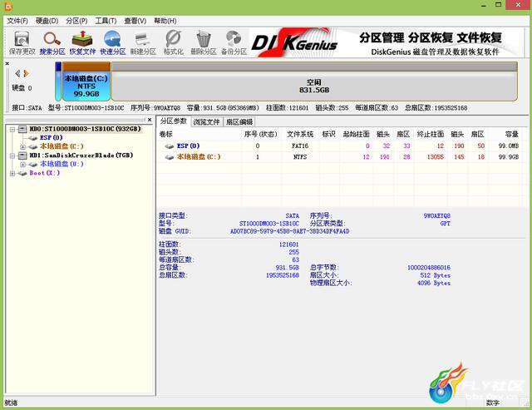532x410 pixels.
Task: Click the 99.0MB capacity cell
Action: click(509, 146)
